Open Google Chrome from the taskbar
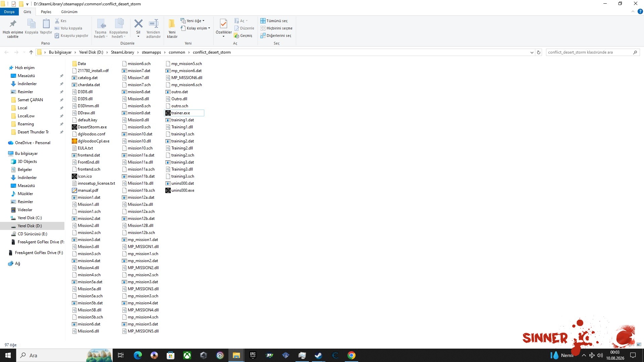The height and width of the screenshot is (362, 644). point(351,355)
